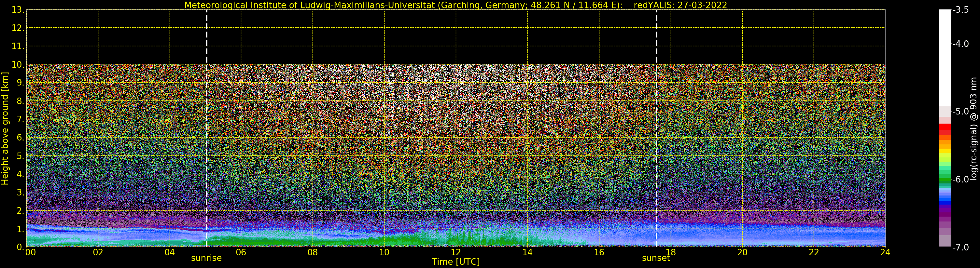The image size is (980, 268).
Task: Click the colorbar tick value '-6.0'
Action: click(960, 180)
